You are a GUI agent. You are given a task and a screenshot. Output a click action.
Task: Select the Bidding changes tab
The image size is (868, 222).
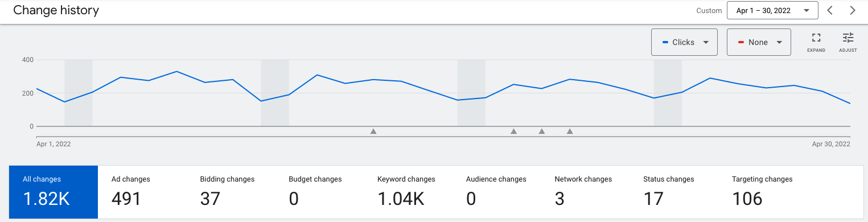(231, 192)
